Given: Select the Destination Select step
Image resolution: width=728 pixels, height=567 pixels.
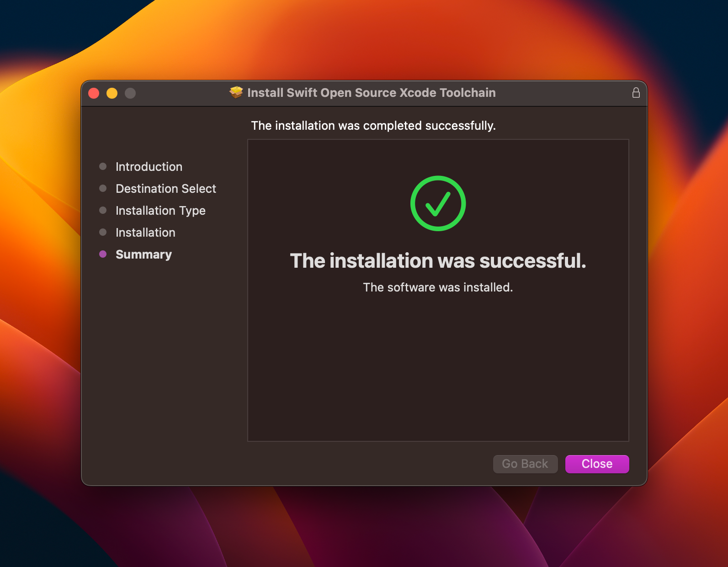Looking at the screenshot, I should click(166, 189).
